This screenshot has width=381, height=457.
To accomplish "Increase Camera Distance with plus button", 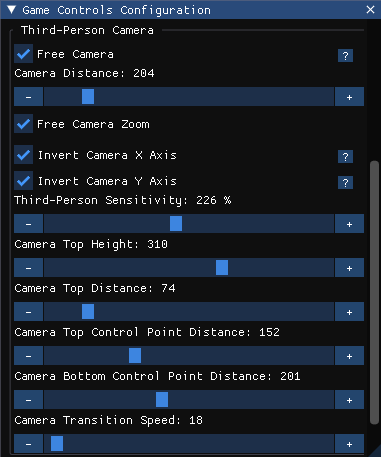I will (x=349, y=97).
